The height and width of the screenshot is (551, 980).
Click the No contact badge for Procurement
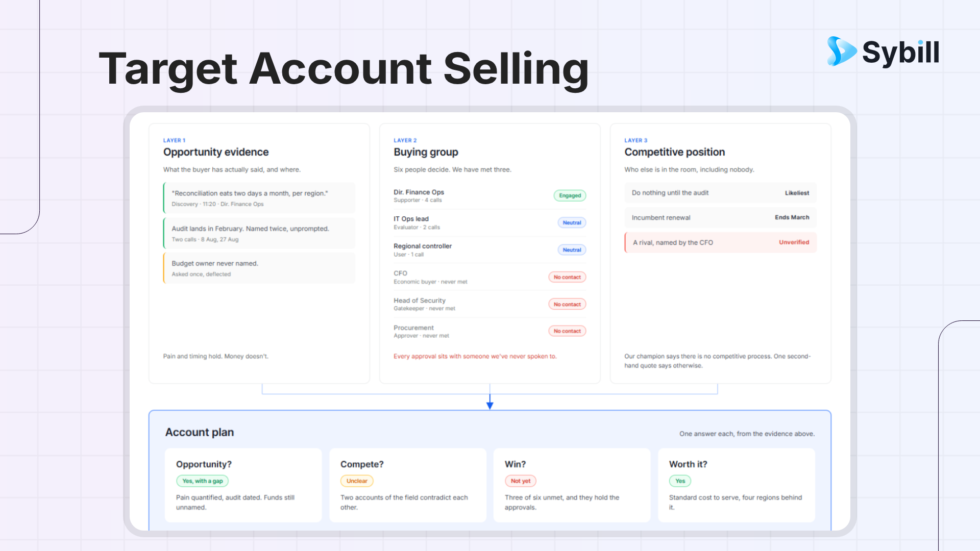tap(567, 331)
